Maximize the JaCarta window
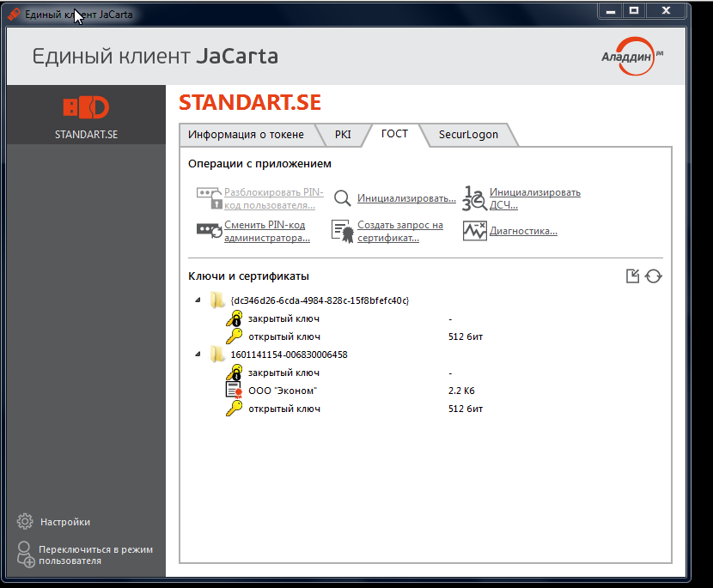This screenshot has height=588, width=713. (x=634, y=11)
